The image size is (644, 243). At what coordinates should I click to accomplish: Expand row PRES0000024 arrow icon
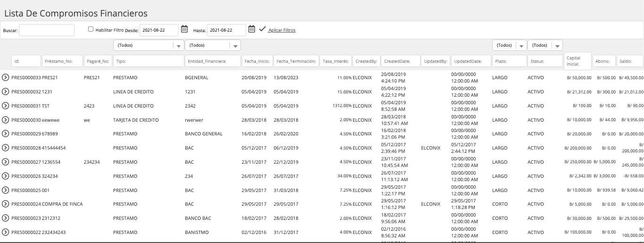point(6,204)
